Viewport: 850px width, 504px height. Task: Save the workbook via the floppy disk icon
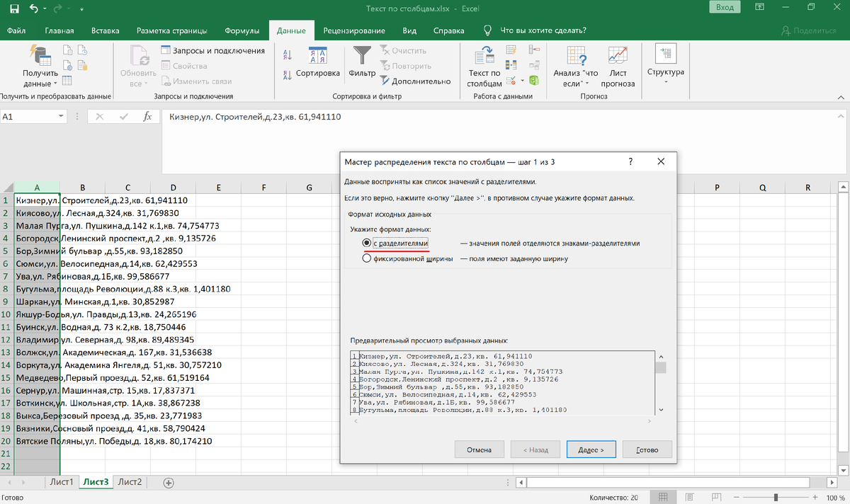click(x=14, y=8)
